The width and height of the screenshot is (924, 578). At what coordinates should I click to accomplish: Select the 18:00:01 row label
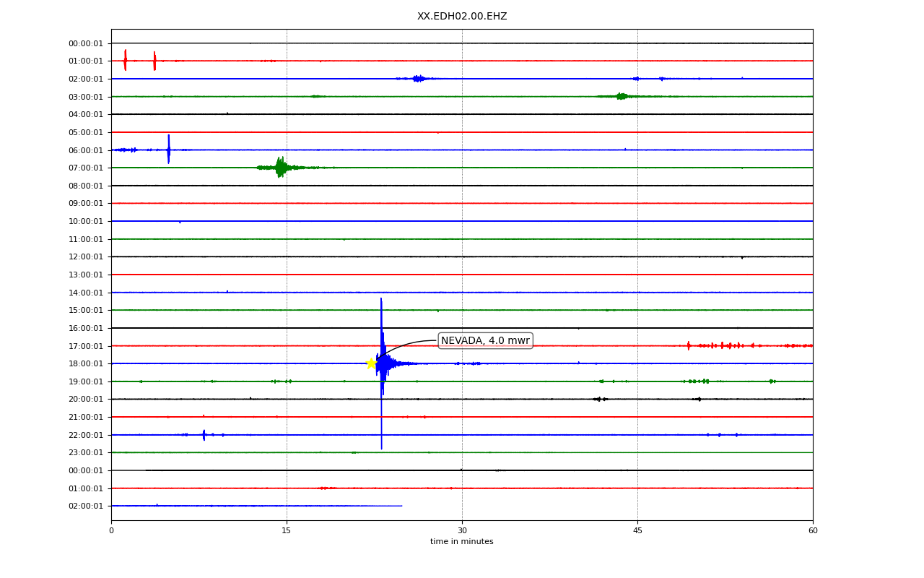pyautogui.click(x=86, y=363)
